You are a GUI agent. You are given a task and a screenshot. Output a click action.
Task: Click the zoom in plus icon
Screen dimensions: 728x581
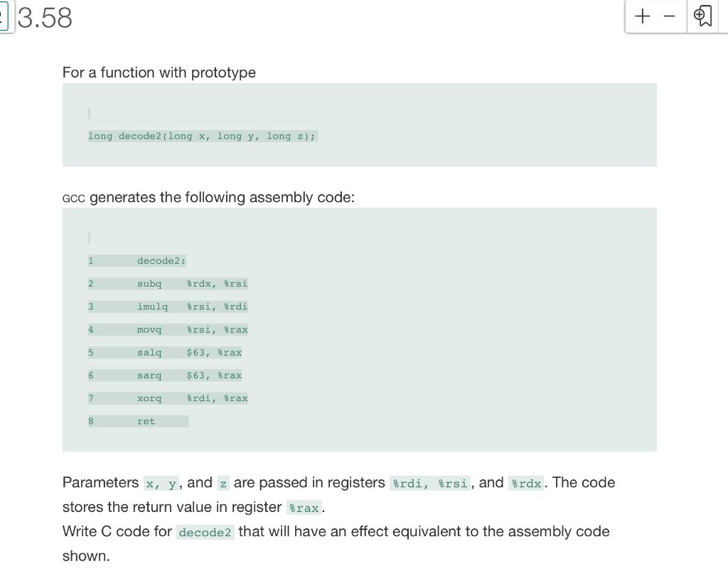[642, 16]
